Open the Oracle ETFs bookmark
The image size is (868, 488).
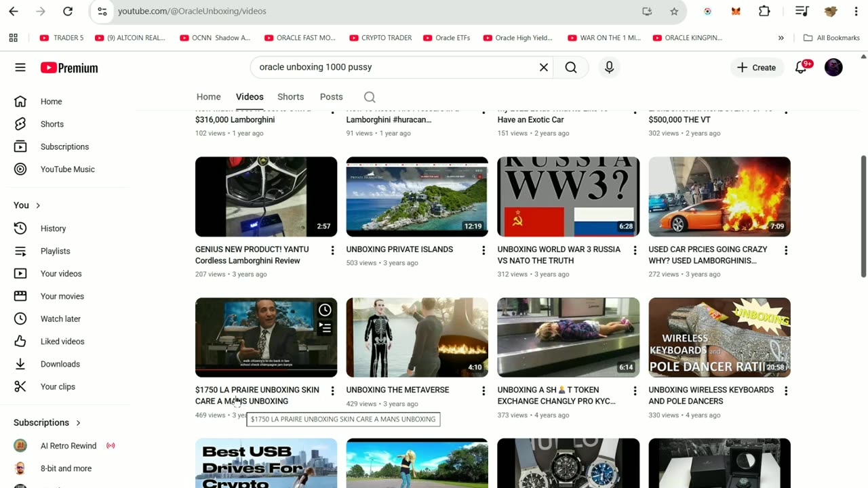coord(446,38)
